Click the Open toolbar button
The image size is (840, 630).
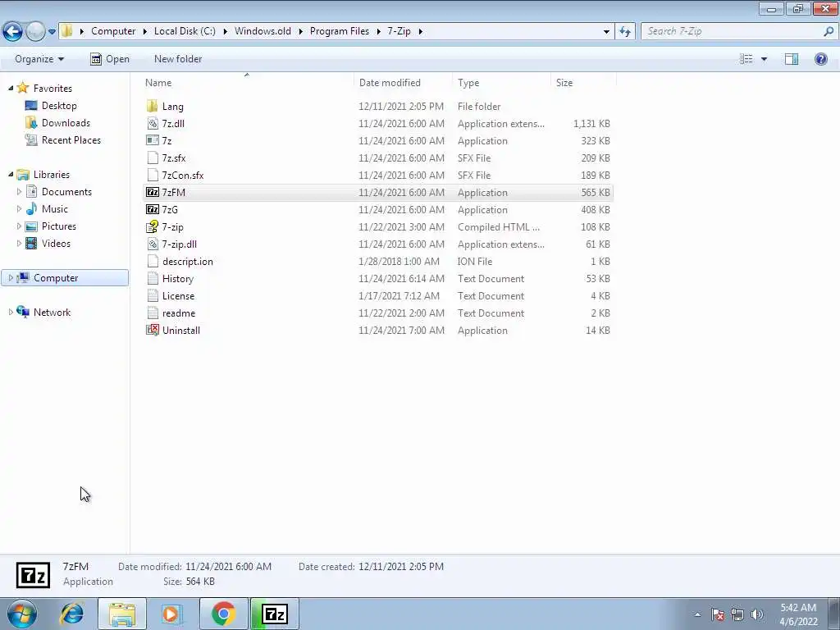[110, 59]
